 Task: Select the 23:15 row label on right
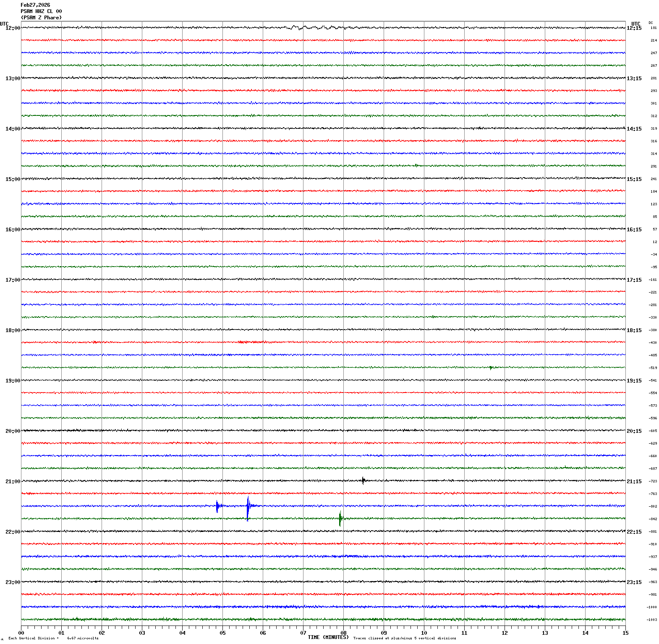click(634, 582)
